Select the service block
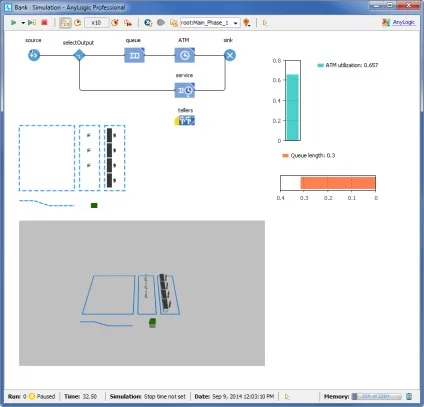The height and width of the screenshot is (407, 424). point(185,90)
